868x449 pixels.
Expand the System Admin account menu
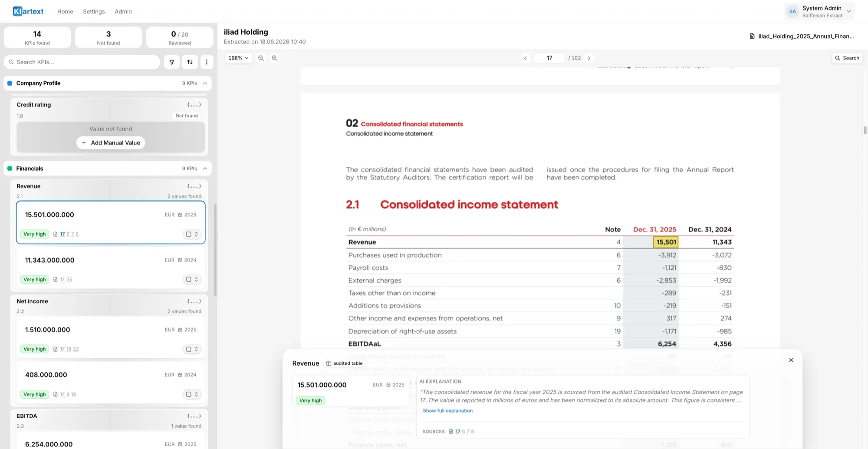coord(849,12)
